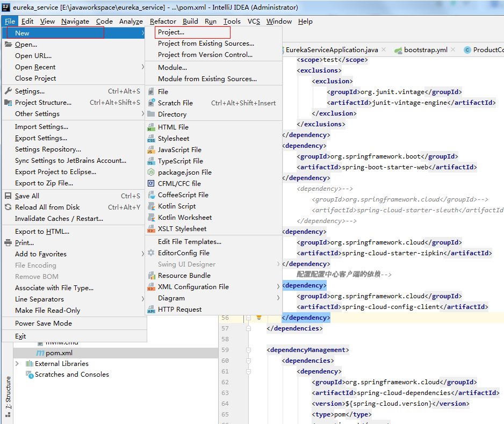This screenshot has height=424, width=504.
Task: Click the CoffeeScript File icon
Action: (151, 195)
